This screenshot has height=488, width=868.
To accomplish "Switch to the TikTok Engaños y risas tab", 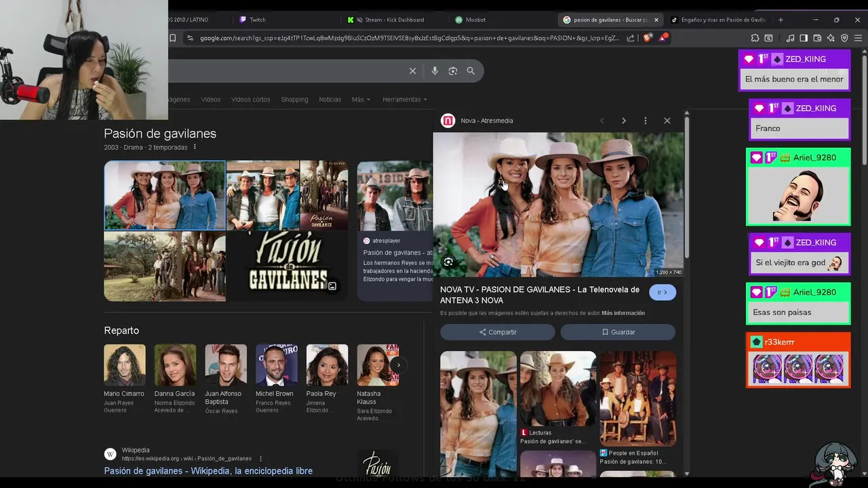I will [x=719, y=20].
